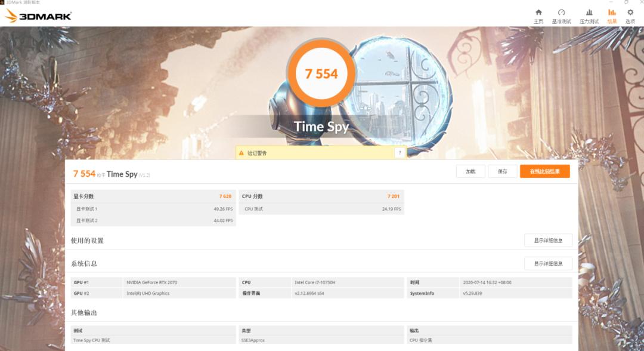644x351 pixels.
Task: Click the 7 201 CPU score value
Action: coord(394,196)
